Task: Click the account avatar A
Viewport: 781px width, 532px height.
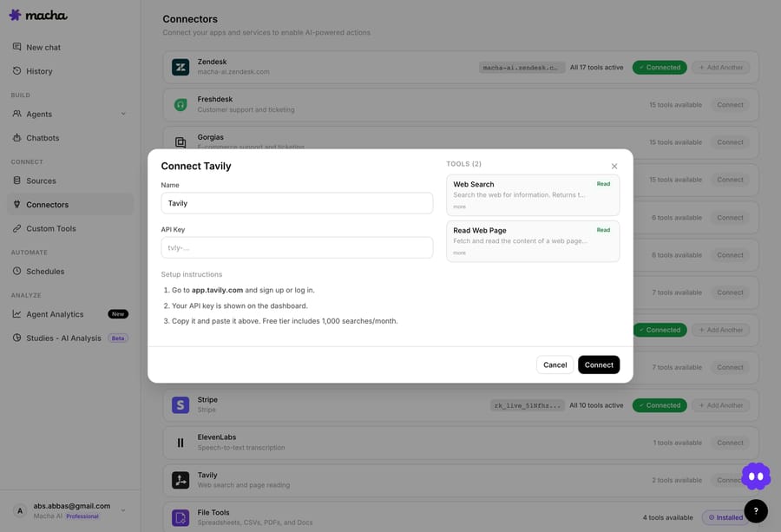Action: [20, 510]
